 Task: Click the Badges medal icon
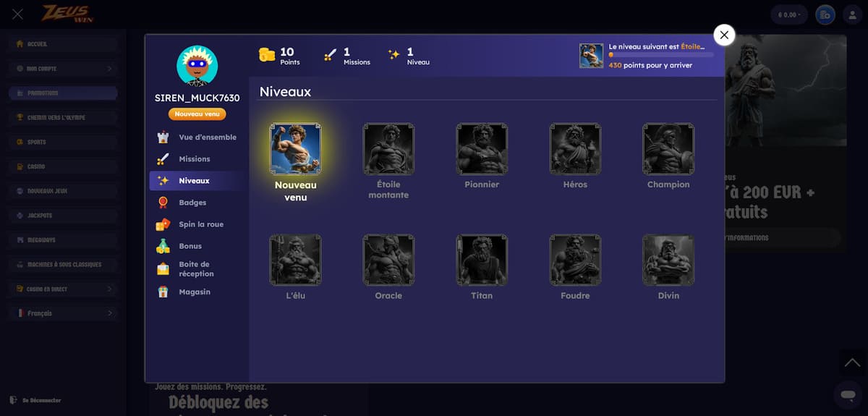[163, 203]
